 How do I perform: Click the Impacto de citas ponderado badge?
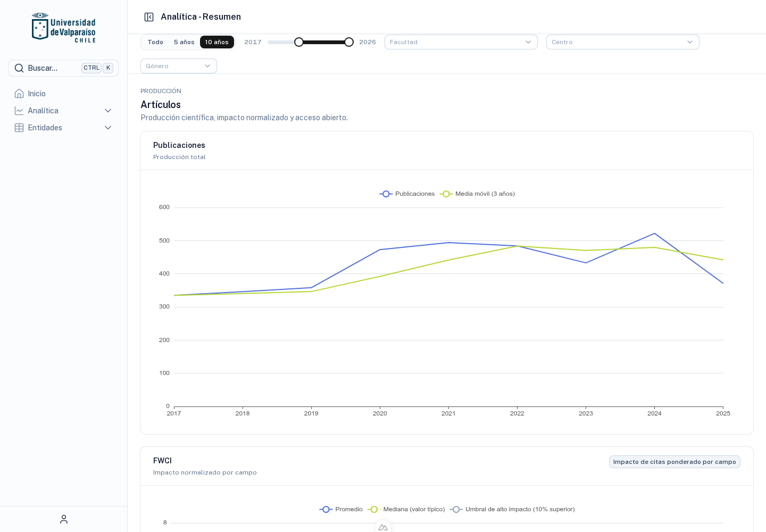675,462
